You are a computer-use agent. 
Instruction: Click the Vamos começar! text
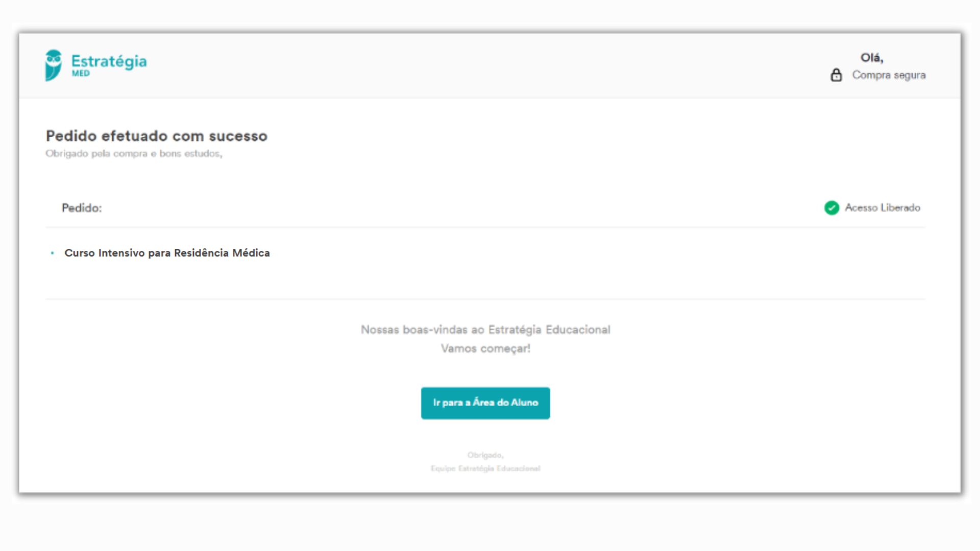[485, 348]
